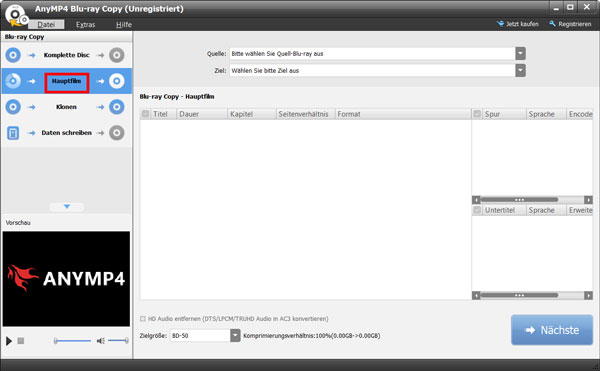The image size is (600, 371).
Task: Close the AnyMP4 Blu-ray Copy window
Action: pos(587,7)
